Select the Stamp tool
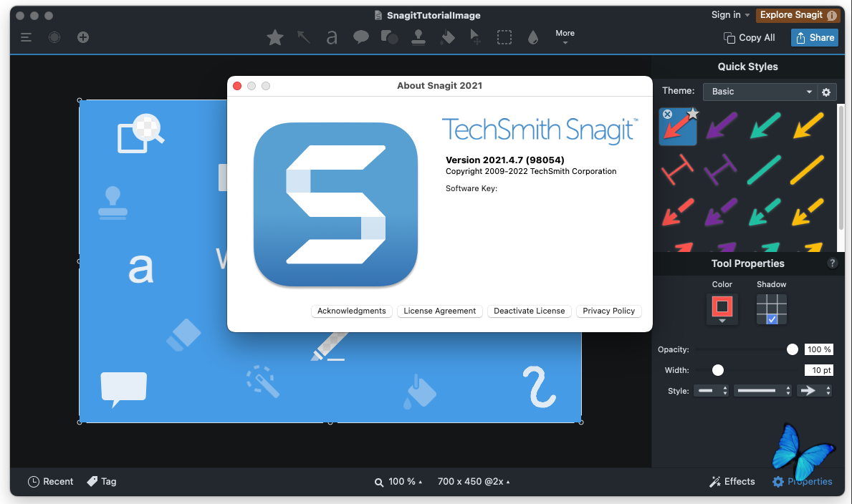Screen dimensions: 852x504 pos(418,37)
